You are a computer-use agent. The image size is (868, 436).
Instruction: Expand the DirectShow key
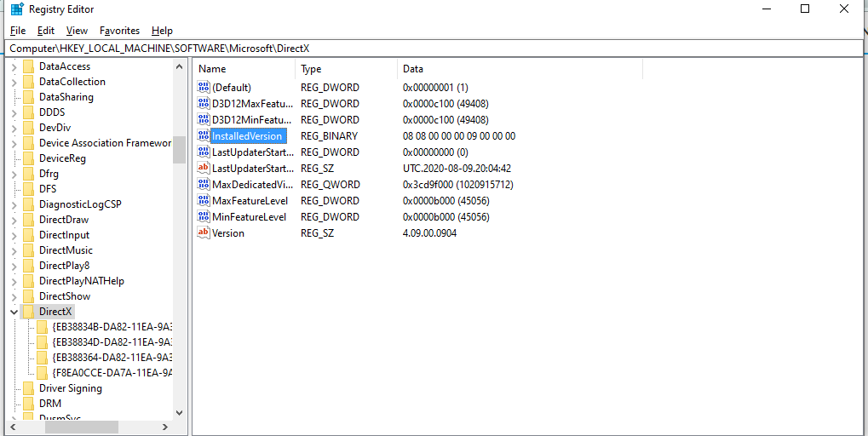(x=14, y=296)
